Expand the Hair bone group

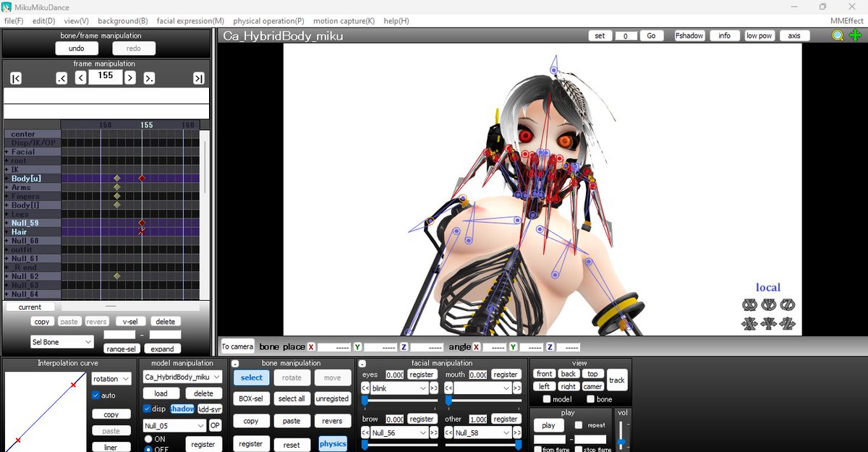click(x=7, y=231)
